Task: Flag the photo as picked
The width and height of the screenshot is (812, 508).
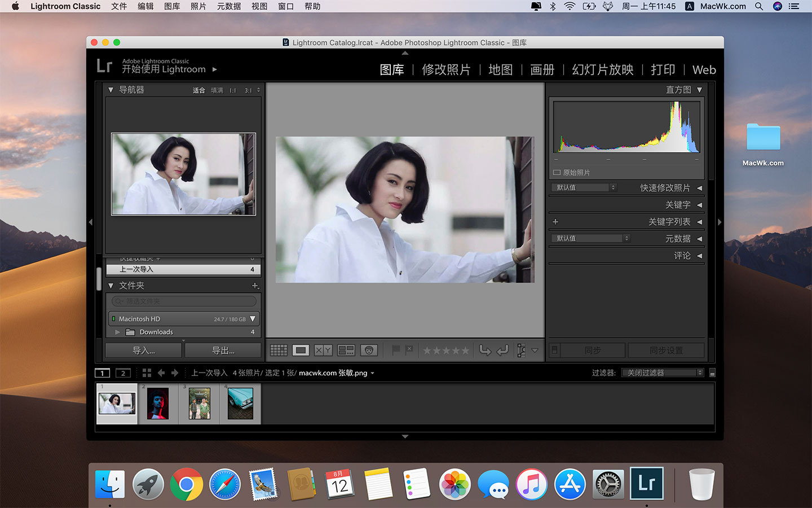Action: (x=396, y=351)
